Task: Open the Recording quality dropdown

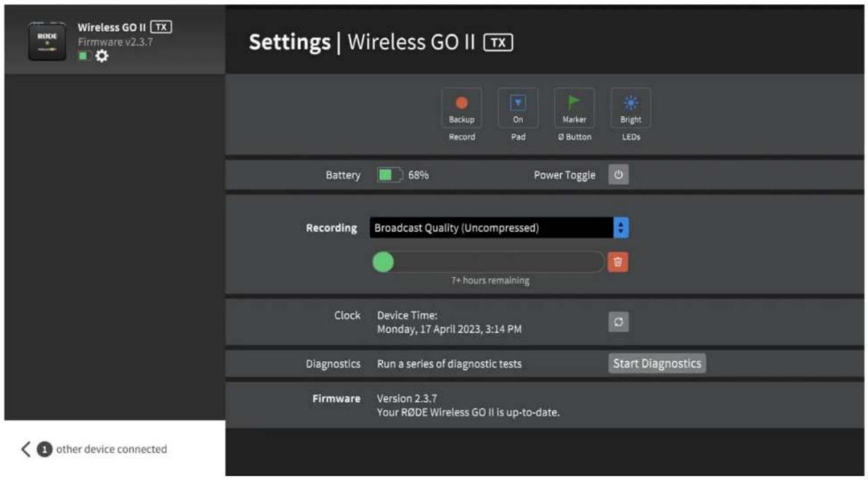Action: pos(499,228)
